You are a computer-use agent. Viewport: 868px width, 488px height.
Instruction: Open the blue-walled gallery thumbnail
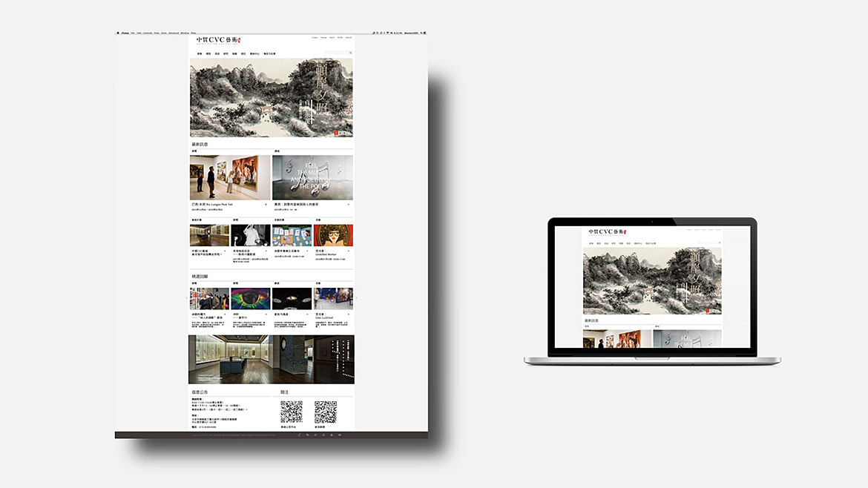coord(333,299)
